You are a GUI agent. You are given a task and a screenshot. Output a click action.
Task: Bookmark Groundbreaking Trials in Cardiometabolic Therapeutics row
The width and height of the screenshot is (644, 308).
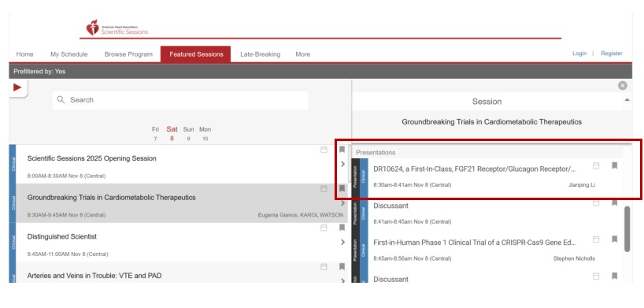pos(342,188)
